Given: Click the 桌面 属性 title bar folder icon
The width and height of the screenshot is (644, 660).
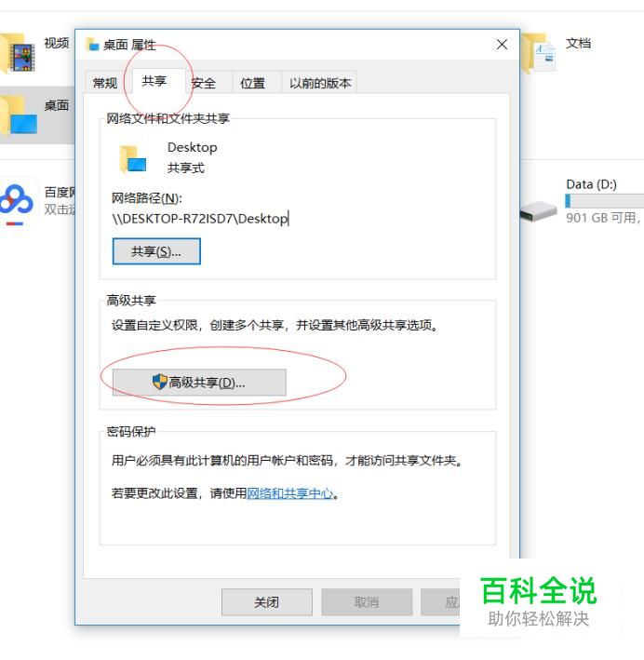Looking at the screenshot, I should [92, 44].
